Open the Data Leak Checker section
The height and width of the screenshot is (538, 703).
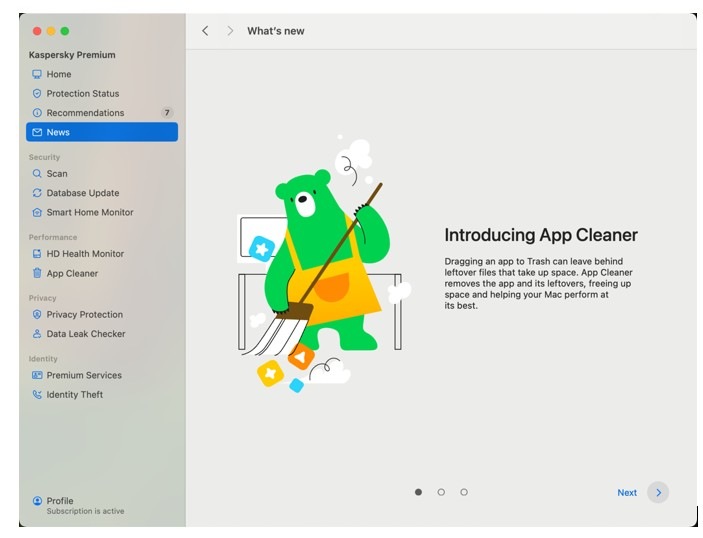point(102,334)
